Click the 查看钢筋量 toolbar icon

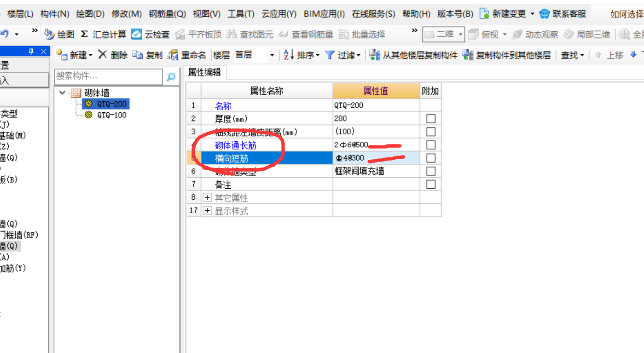284,34
